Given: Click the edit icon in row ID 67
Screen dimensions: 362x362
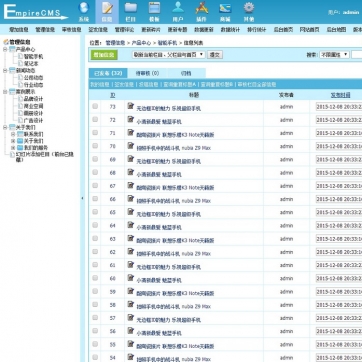Looking at the screenshot, I should pyautogui.click(x=131, y=185).
